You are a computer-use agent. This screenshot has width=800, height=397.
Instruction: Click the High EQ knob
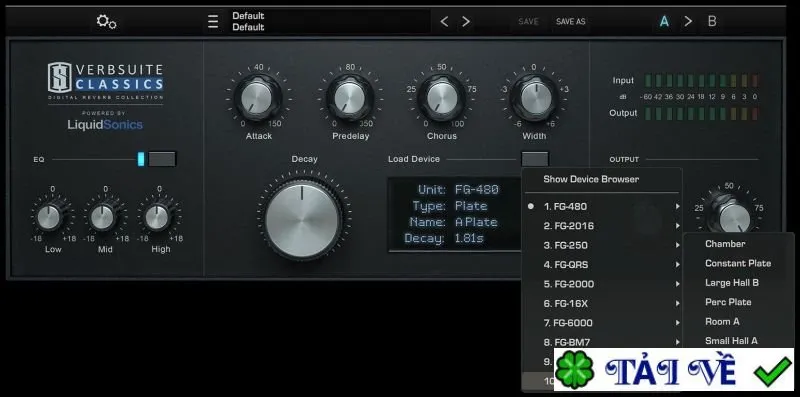pos(157,217)
